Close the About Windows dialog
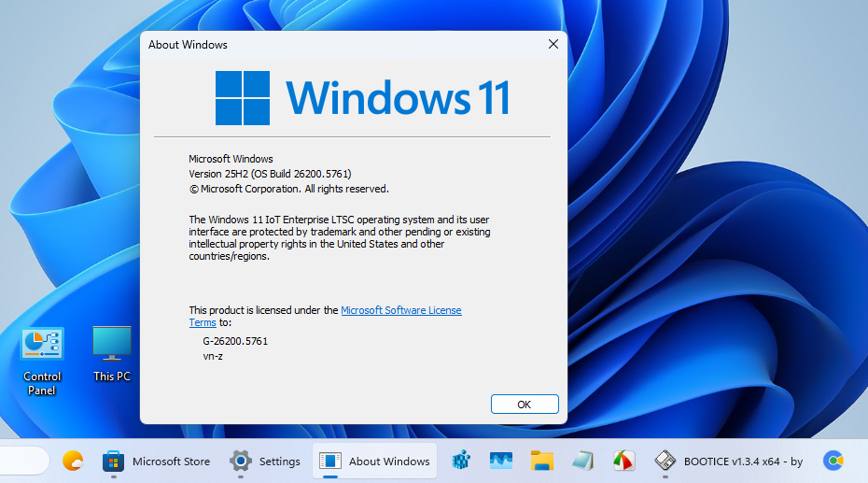Image resolution: width=868 pixels, height=483 pixels. [x=553, y=44]
